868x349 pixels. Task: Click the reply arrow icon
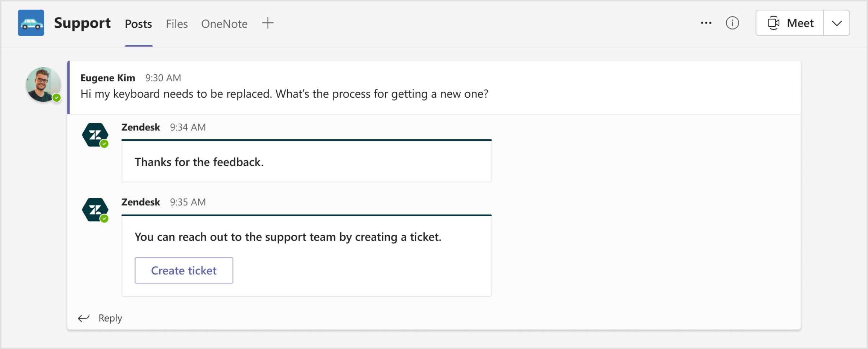point(84,318)
